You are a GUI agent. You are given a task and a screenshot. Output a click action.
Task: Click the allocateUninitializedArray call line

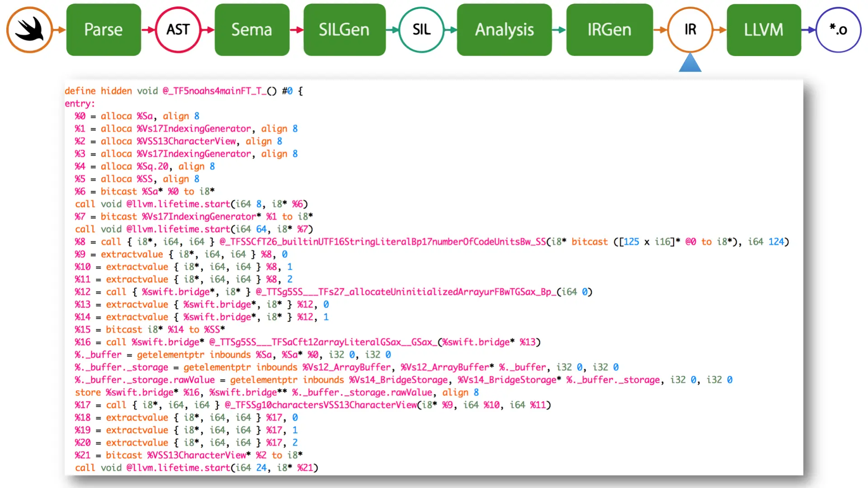333,292
